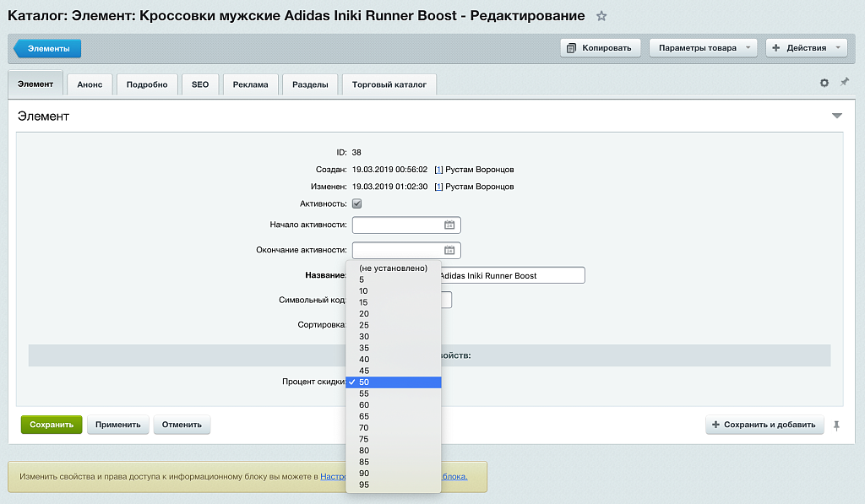The width and height of the screenshot is (865, 504).
Task: Click the Копировать button
Action: tap(601, 48)
